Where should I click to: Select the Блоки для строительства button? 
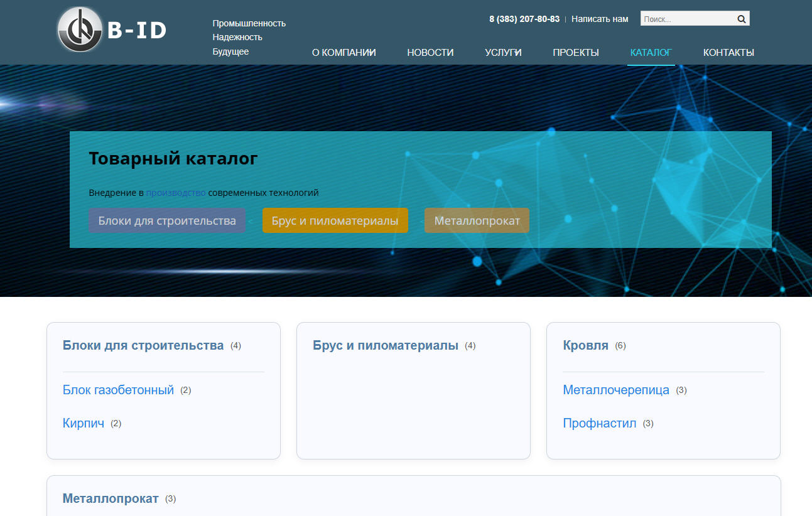(x=167, y=220)
